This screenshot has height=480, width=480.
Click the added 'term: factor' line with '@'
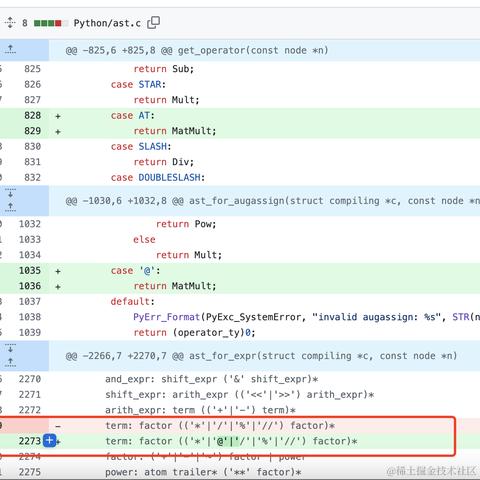[x=231, y=441]
